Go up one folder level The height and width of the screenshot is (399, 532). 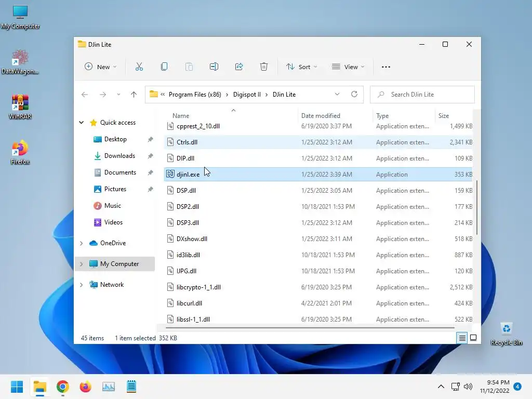point(134,95)
